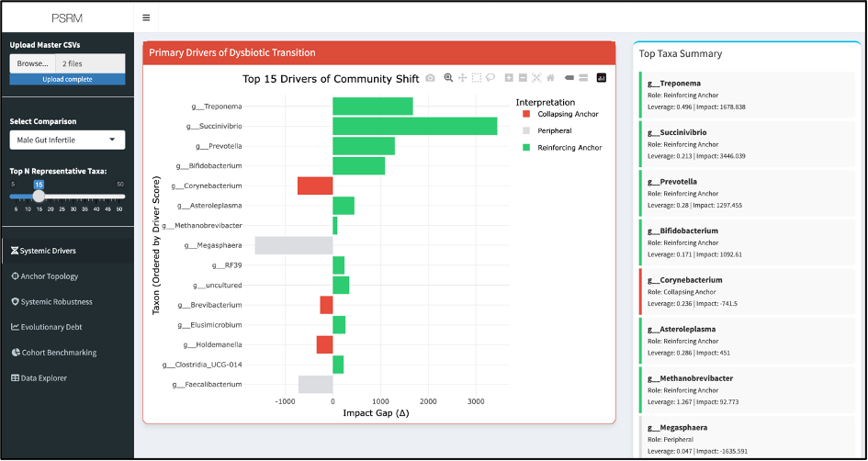Toggle Collapsing Anchor legend series
868x461 pixels.
click(560, 114)
